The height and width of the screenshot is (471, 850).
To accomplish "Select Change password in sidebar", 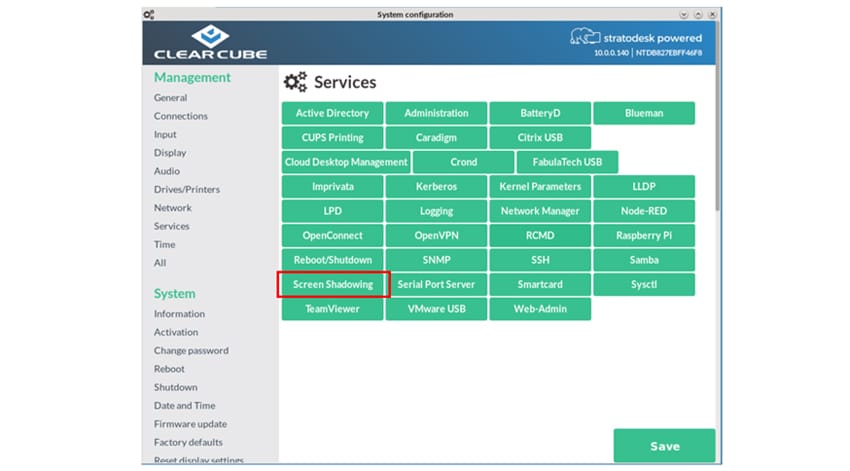I will (x=191, y=351).
